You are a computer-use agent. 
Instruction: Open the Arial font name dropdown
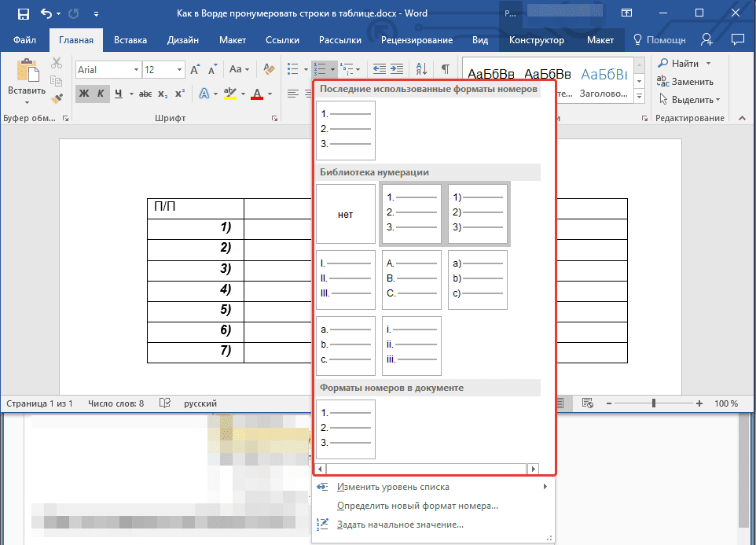coord(137,70)
